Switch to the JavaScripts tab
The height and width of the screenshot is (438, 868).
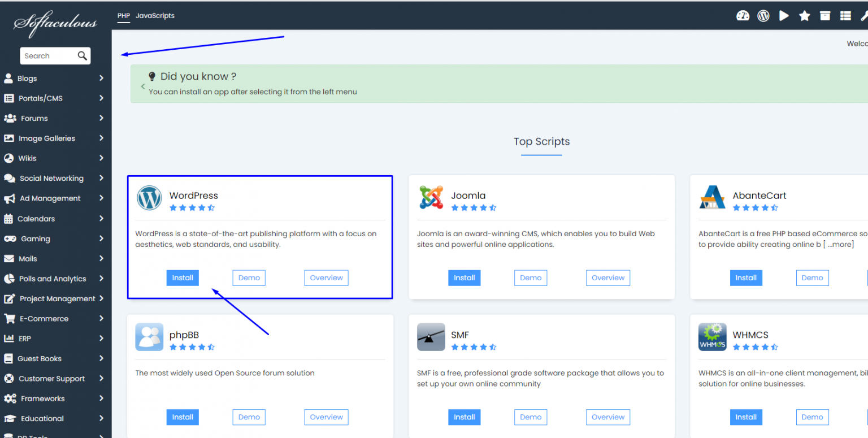point(155,16)
